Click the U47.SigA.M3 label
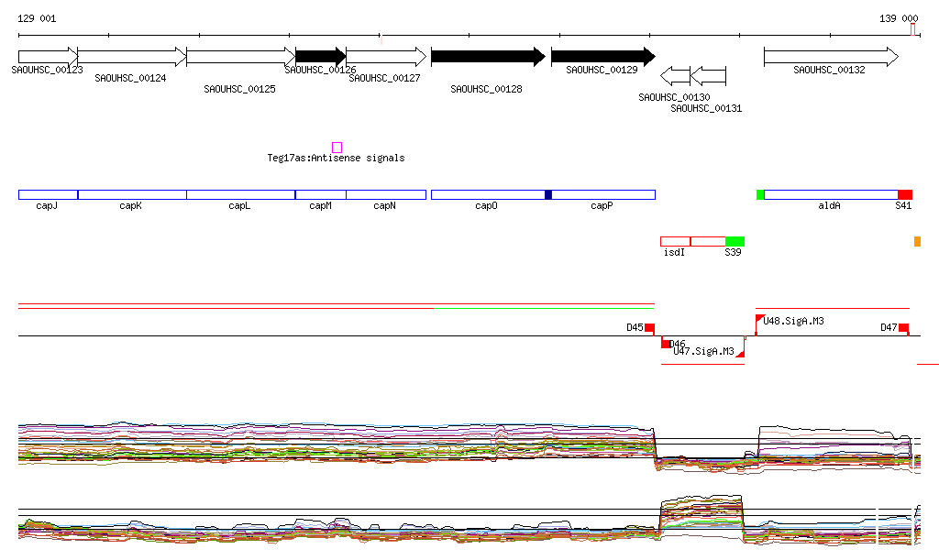The image size is (939, 560). (703, 351)
